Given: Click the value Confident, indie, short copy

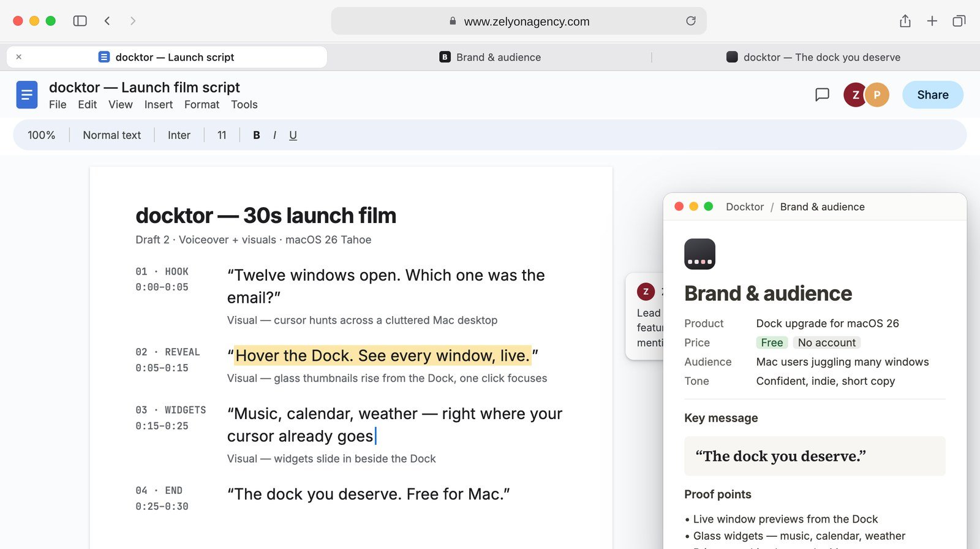Looking at the screenshot, I should tap(826, 381).
